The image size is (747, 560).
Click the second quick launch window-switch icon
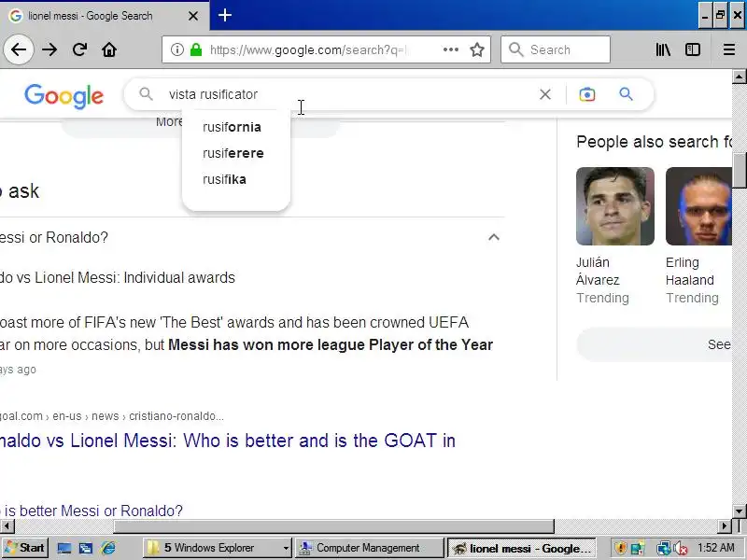[x=86, y=548]
